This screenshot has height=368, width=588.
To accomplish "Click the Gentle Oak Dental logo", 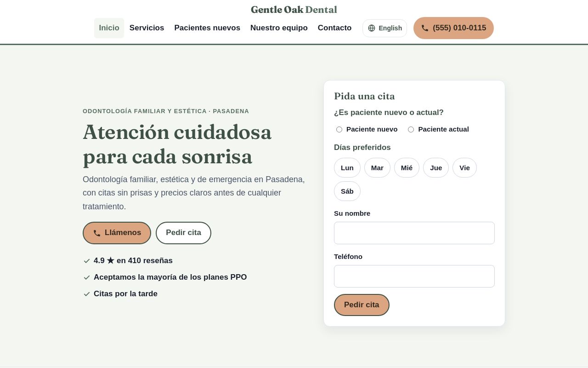I will [294, 10].
